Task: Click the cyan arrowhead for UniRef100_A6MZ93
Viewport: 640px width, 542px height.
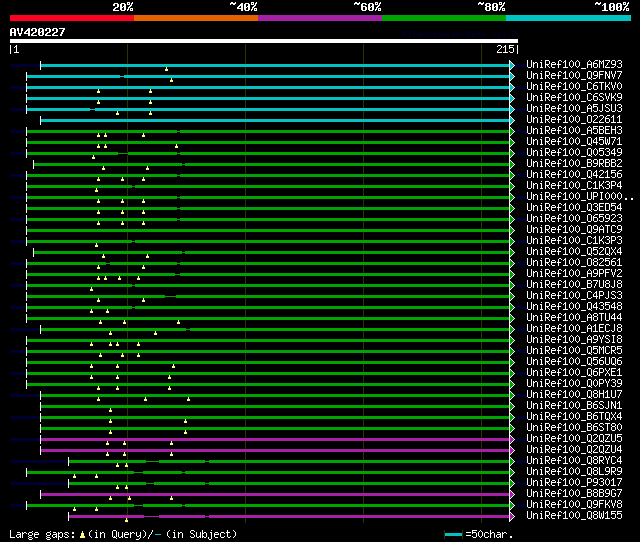Action: tap(513, 65)
